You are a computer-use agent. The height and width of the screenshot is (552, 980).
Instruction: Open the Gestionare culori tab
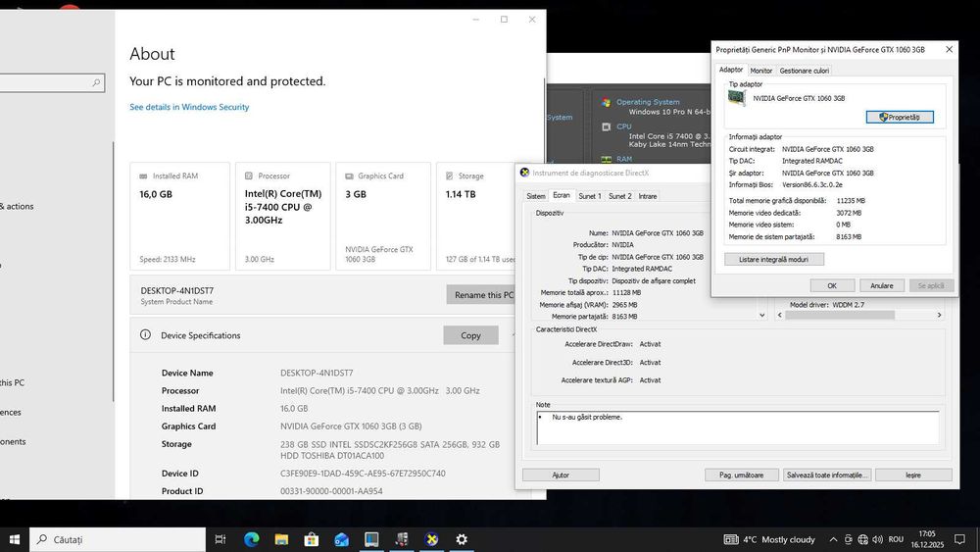click(x=805, y=71)
